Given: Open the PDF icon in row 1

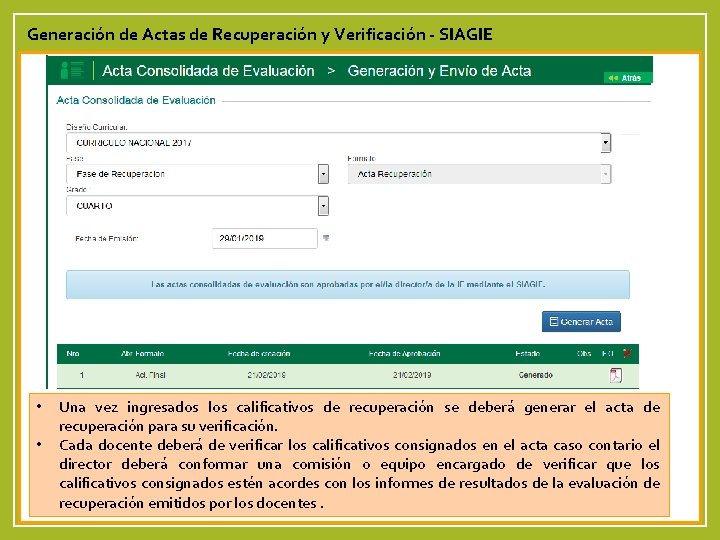Looking at the screenshot, I should [615, 375].
